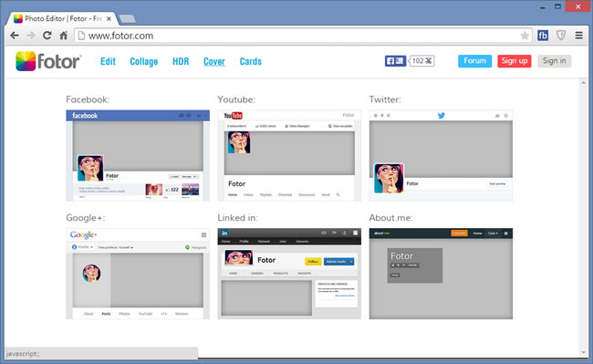The height and width of the screenshot is (364, 593).
Task: Go back with the browser back arrow
Action: pyautogui.click(x=15, y=36)
